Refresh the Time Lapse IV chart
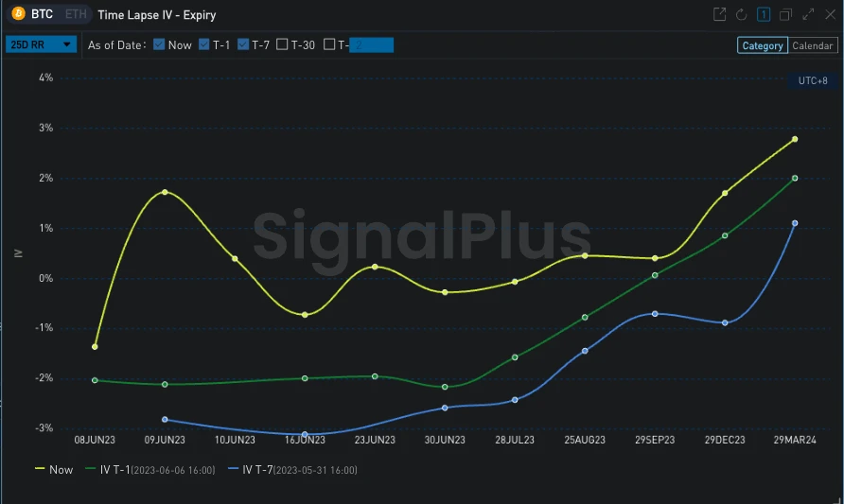This screenshot has width=844, height=504. click(x=742, y=14)
